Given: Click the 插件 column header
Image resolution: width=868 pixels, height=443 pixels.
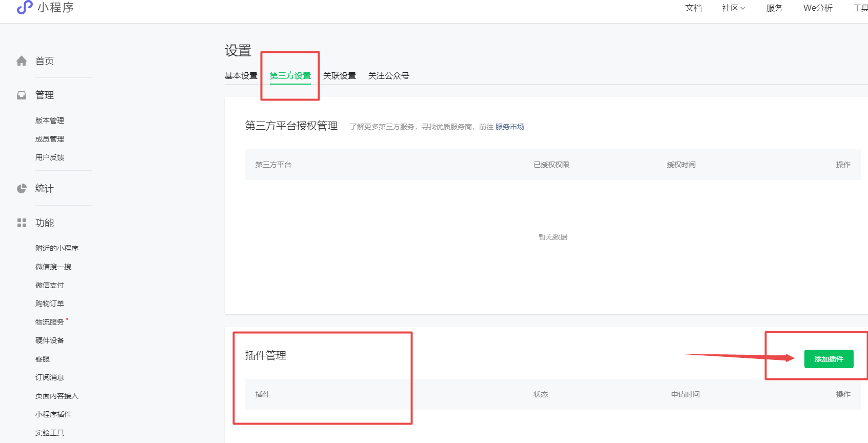Looking at the screenshot, I should pos(263,394).
